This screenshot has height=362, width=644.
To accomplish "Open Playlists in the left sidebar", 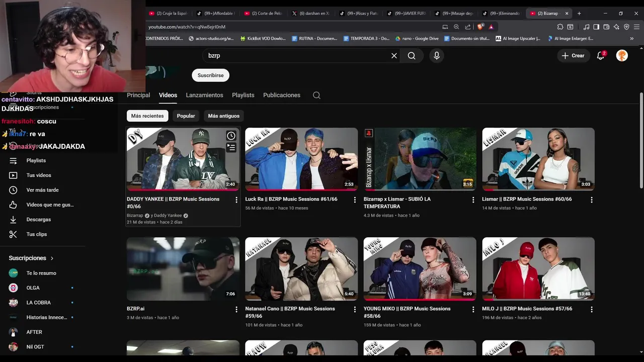I will click(x=36, y=160).
